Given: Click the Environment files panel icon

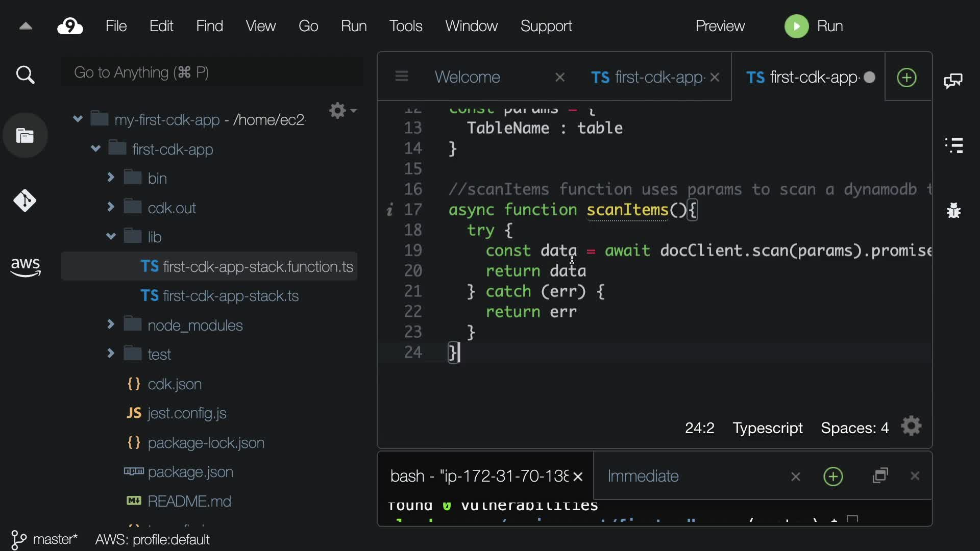Looking at the screenshot, I should (x=25, y=136).
